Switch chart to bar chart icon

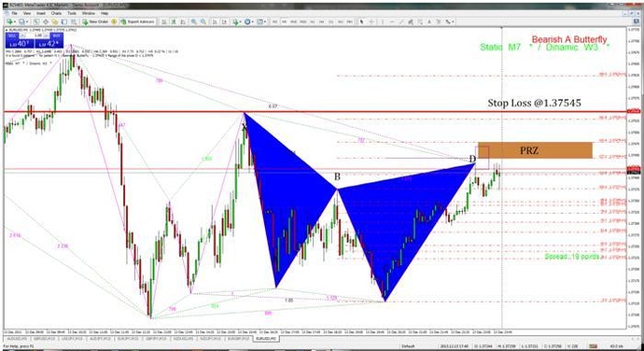tap(164, 21)
